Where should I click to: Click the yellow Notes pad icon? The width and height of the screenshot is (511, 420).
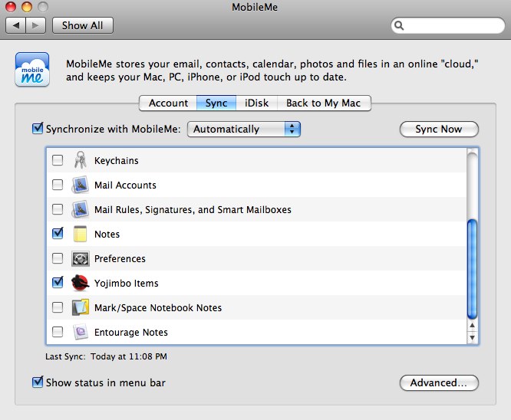(80, 234)
